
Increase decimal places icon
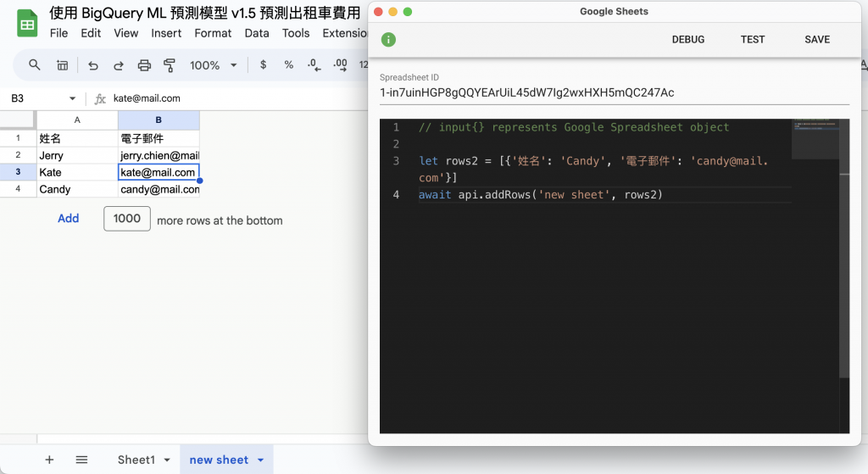point(340,65)
